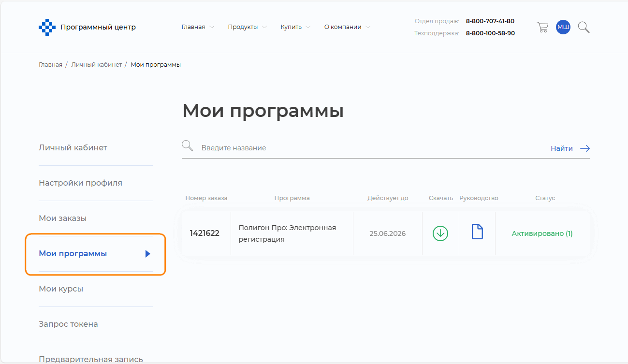Open site search magnifier in header

pyautogui.click(x=584, y=27)
